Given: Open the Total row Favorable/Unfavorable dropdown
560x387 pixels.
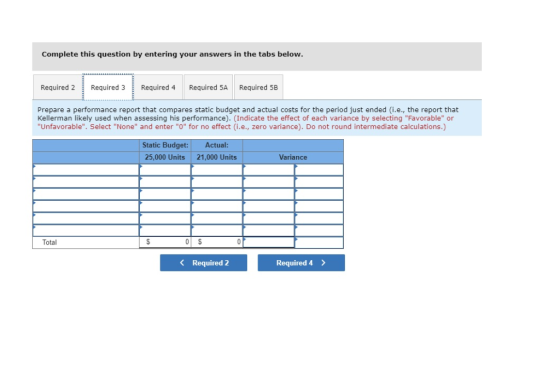Looking at the screenshot, I should [319, 242].
